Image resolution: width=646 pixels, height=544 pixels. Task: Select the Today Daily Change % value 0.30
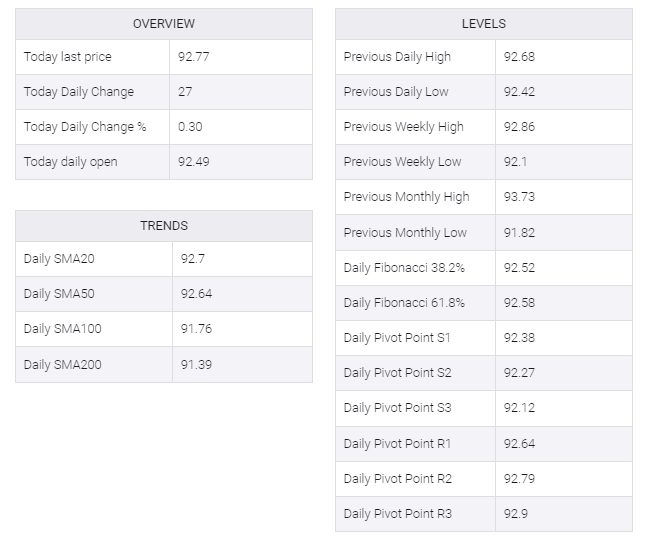(190, 127)
